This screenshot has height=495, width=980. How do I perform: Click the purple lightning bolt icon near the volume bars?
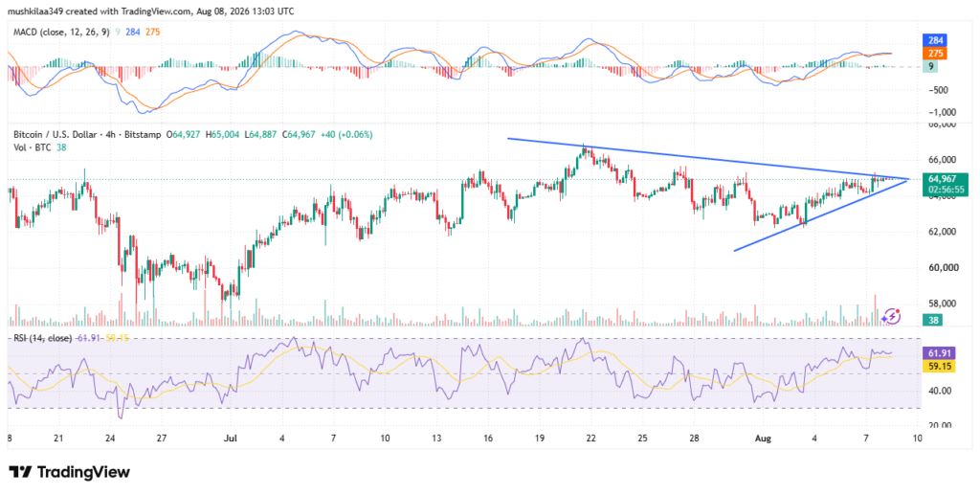[893, 316]
